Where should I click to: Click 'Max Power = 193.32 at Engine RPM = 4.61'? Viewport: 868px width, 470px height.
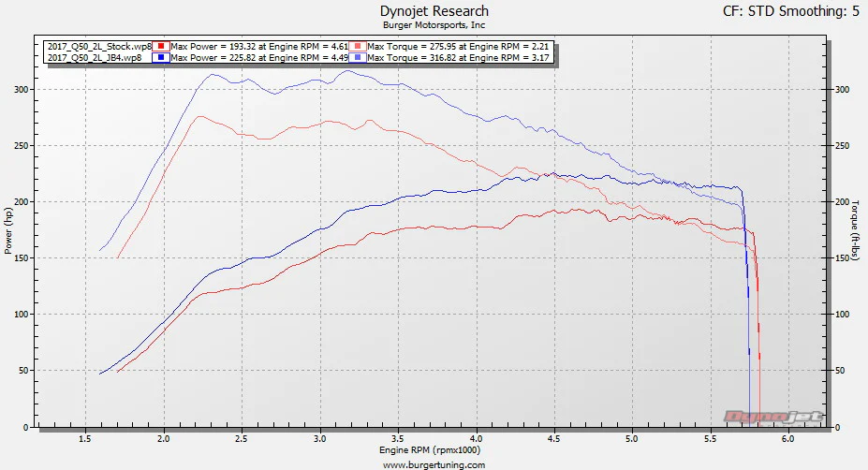coord(259,47)
